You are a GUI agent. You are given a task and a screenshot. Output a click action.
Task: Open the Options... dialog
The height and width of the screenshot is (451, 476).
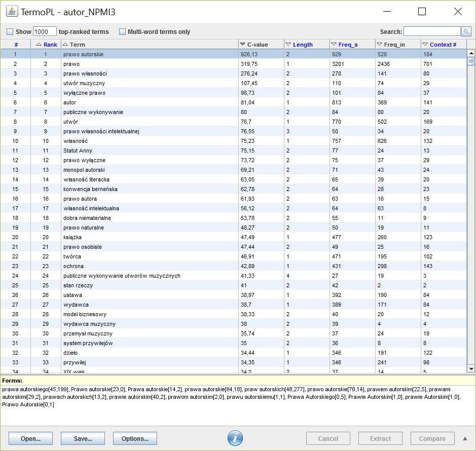(x=135, y=438)
